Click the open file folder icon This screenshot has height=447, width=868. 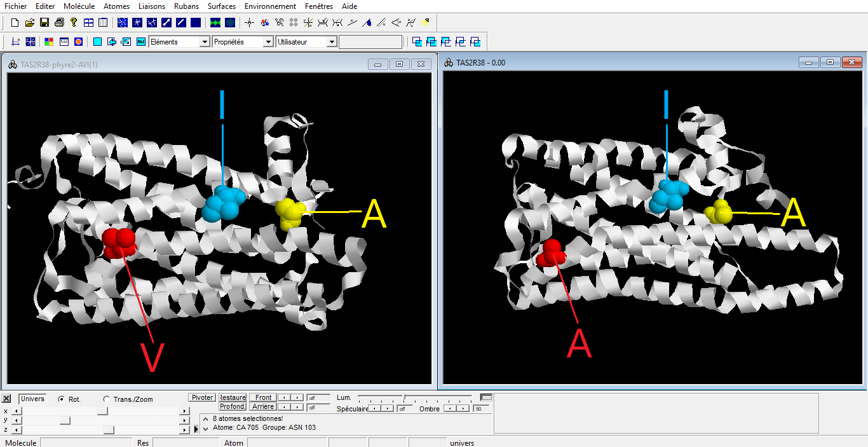pyautogui.click(x=29, y=23)
